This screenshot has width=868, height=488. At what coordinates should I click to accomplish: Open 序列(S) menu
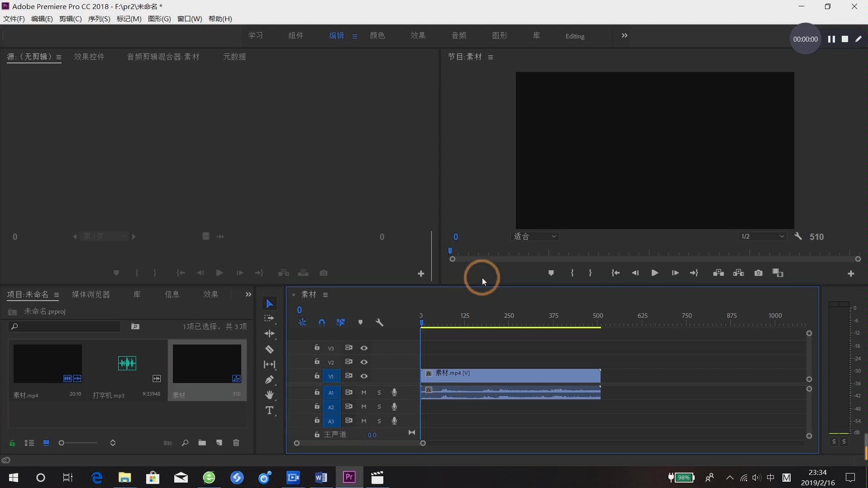pyautogui.click(x=99, y=19)
